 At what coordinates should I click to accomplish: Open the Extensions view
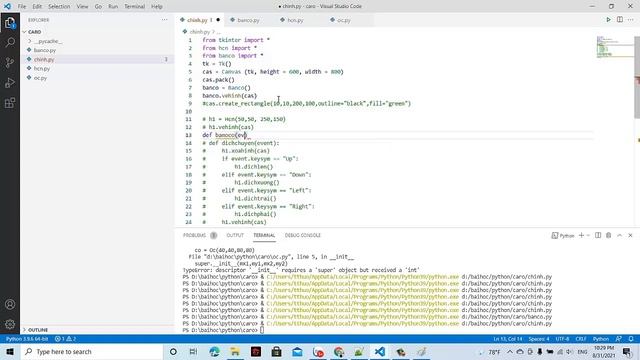[x=10, y=102]
